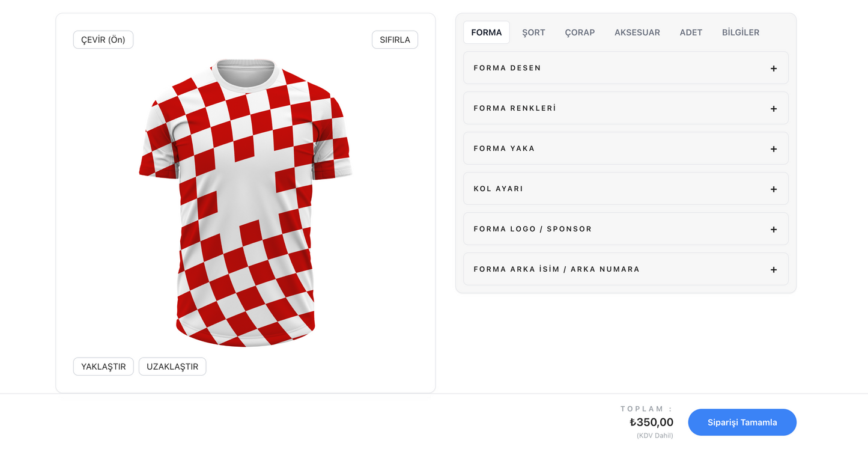Image resolution: width=868 pixels, height=461 pixels.
Task: Open the ÇORAP tab
Action: pos(580,32)
